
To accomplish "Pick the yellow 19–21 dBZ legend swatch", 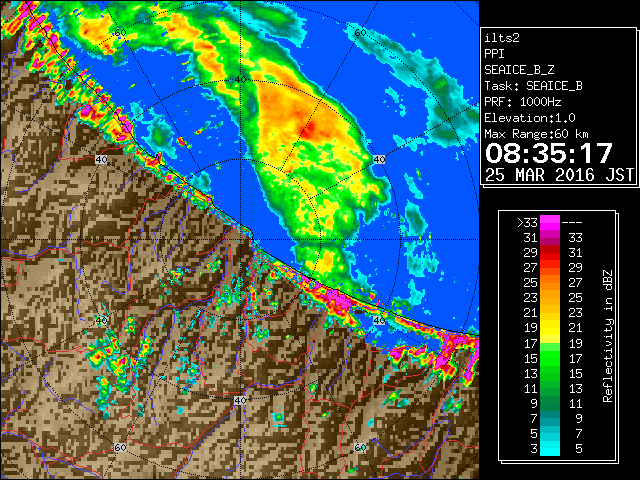I will tap(550, 328).
